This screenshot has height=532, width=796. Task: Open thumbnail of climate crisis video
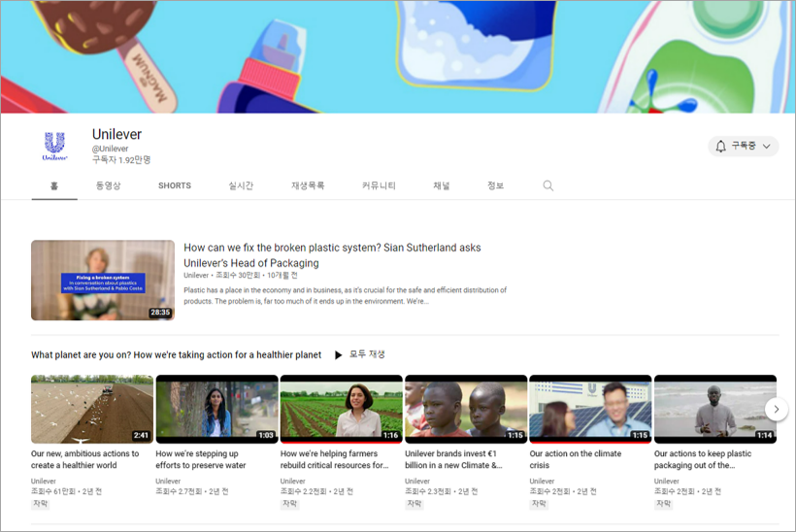[590, 409]
